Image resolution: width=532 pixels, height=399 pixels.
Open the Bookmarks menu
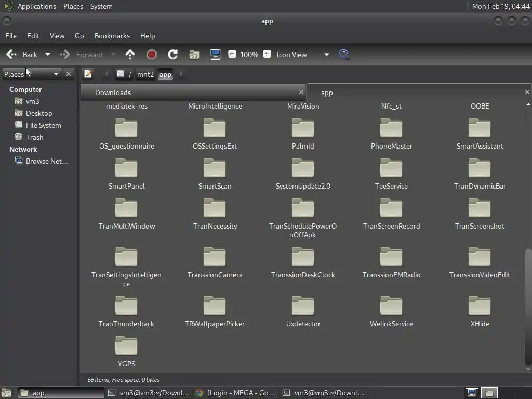pos(112,36)
